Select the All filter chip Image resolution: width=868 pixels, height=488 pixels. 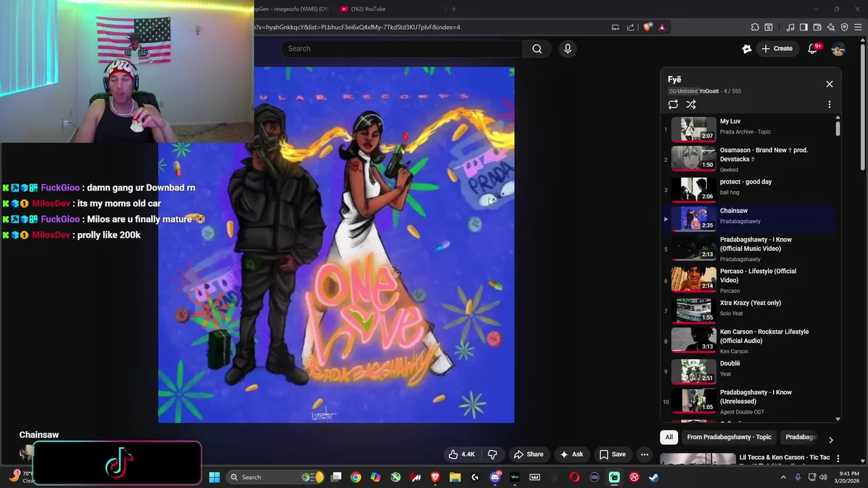click(x=669, y=437)
